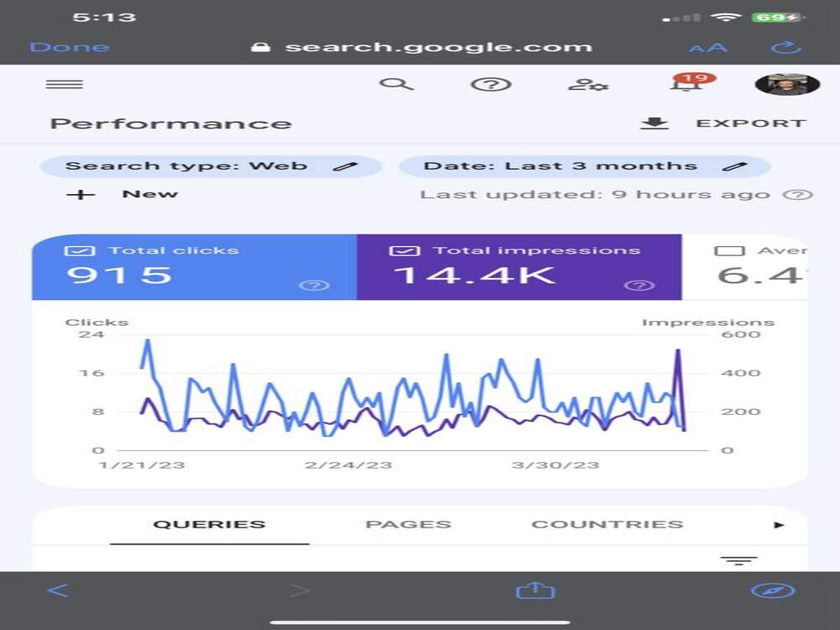Click the EXPORT text button
This screenshot has height=630, width=840.
click(x=751, y=123)
